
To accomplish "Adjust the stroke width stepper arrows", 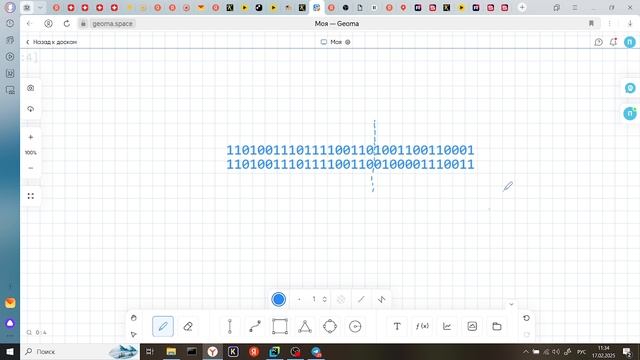I will [324, 299].
